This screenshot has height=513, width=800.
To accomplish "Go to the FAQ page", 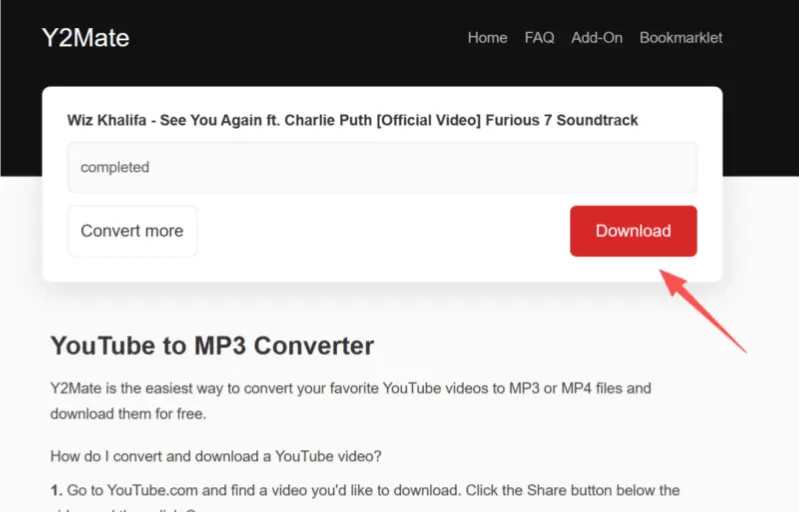I will pyautogui.click(x=539, y=38).
